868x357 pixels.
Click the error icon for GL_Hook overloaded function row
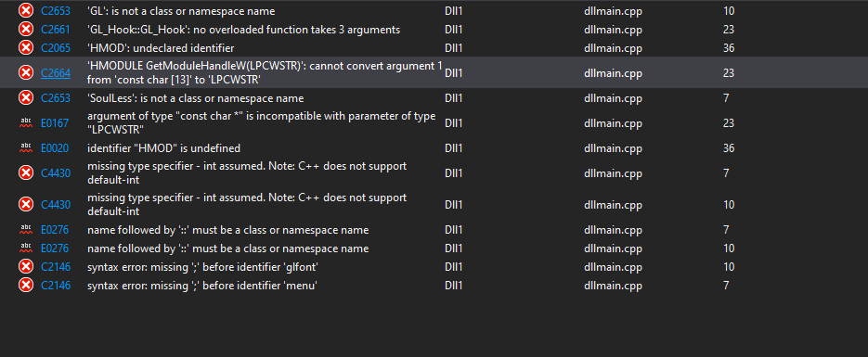[x=25, y=30]
